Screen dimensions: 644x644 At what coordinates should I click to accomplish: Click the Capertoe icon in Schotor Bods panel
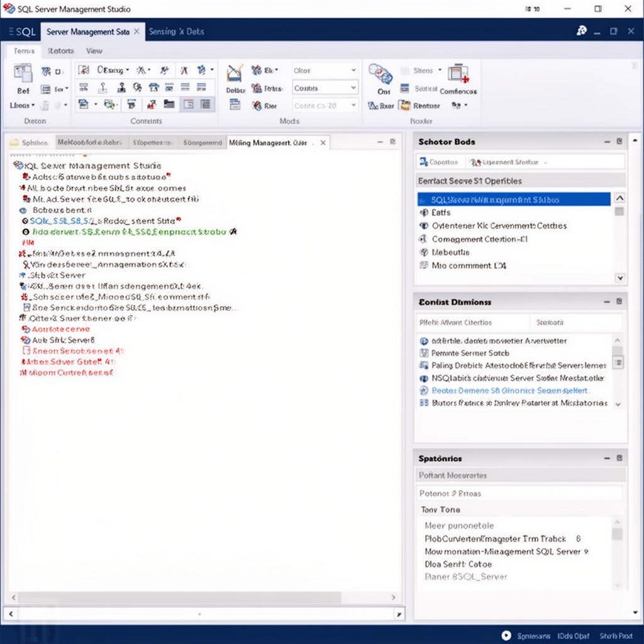tap(423, 162)
